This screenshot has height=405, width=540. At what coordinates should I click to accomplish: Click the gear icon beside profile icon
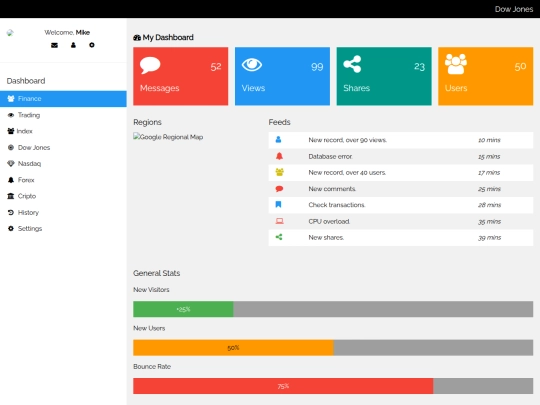pyautogui.click(x=92, y=45)
